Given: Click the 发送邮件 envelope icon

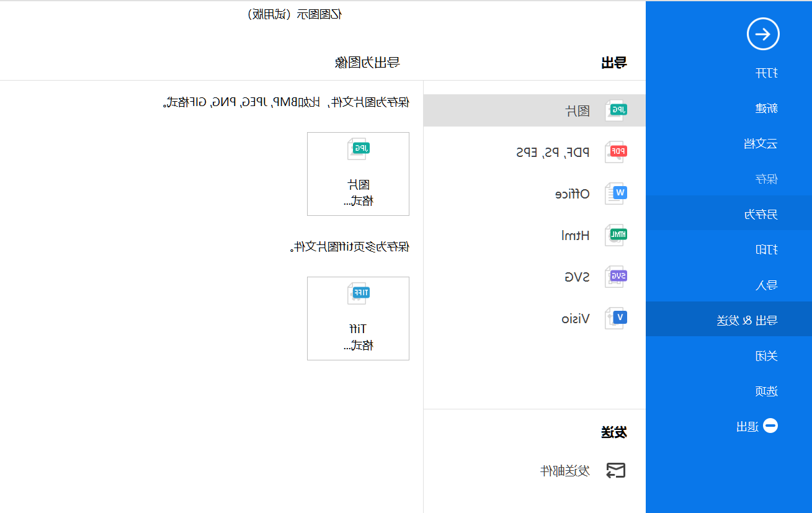Looking at the screenshot, I should [x=615, y=471].
